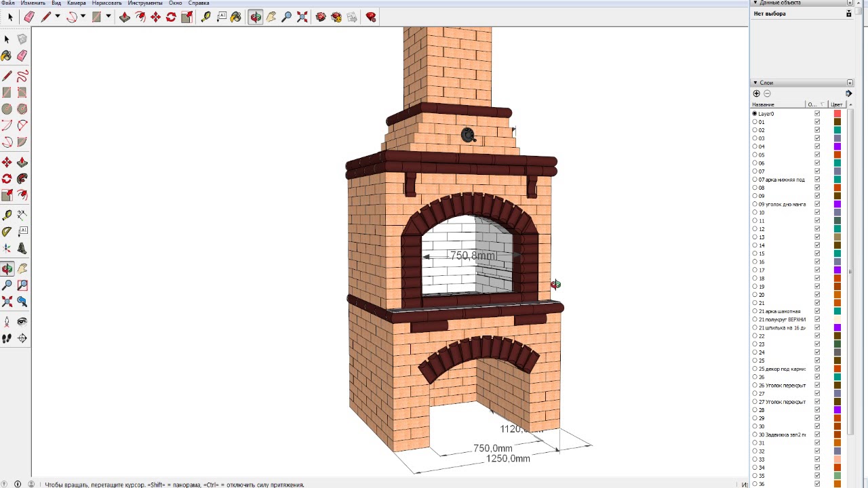Click the color swatch of layer 04

pos(837,146)
